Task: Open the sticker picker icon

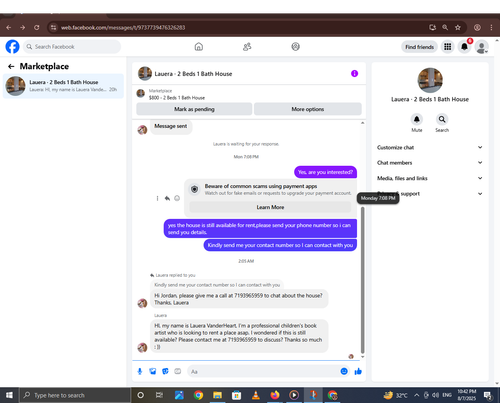Action: coord(165,371)
